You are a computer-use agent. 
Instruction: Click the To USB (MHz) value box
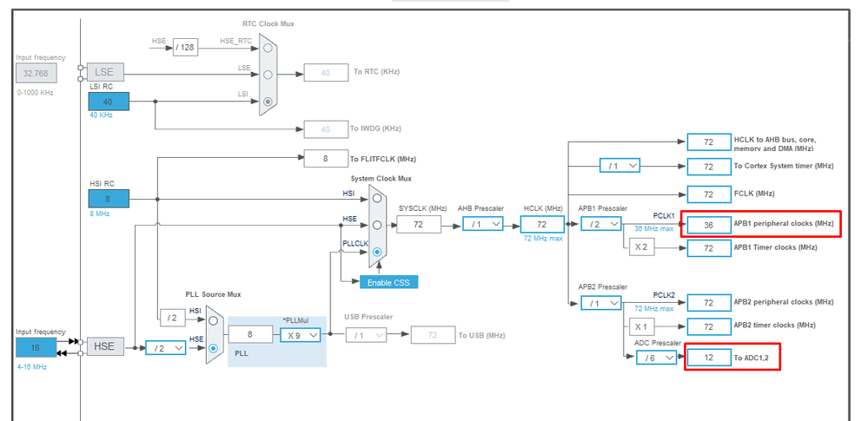tap(433, 335)
